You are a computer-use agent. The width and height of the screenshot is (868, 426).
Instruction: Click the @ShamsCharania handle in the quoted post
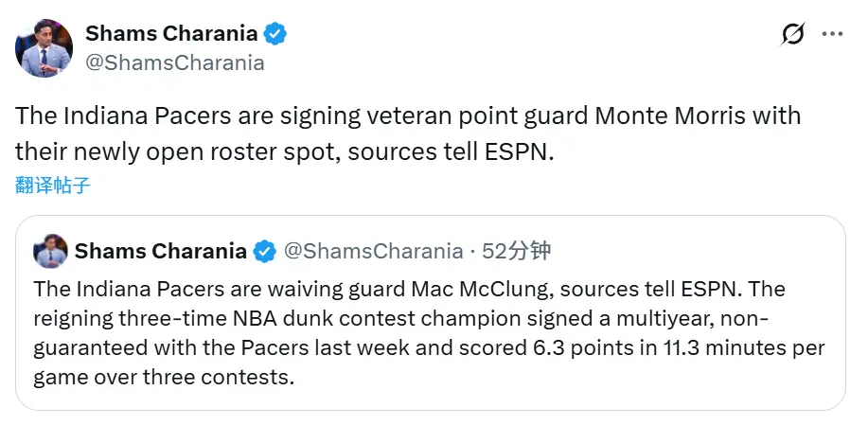pos(373,252)
